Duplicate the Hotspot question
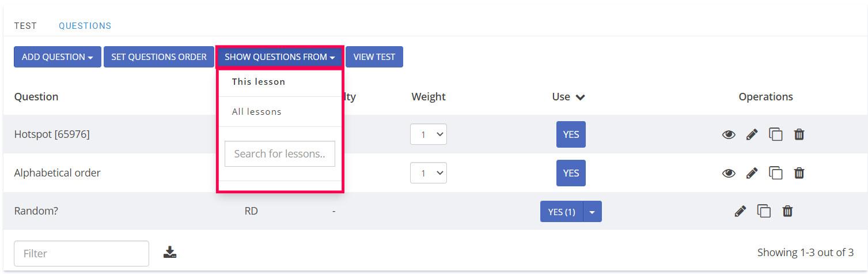The height and width of the screenshot is (274, 868). point(776,135)
